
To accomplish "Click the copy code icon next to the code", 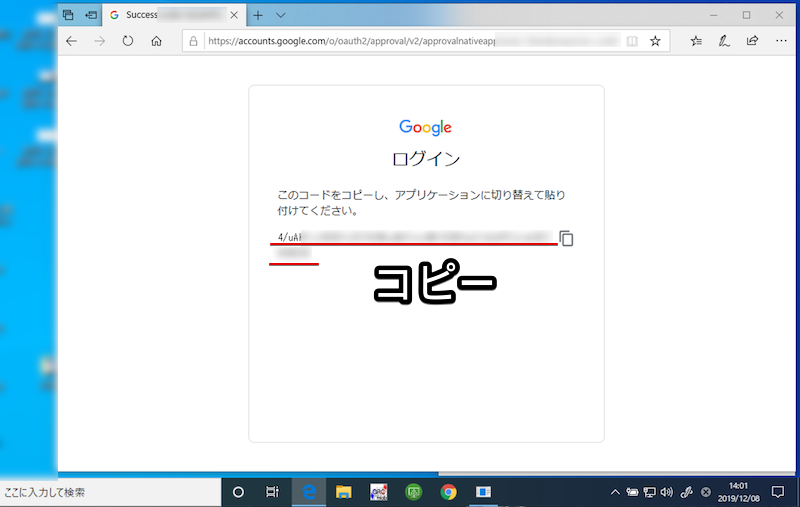I will pos(566,239).
